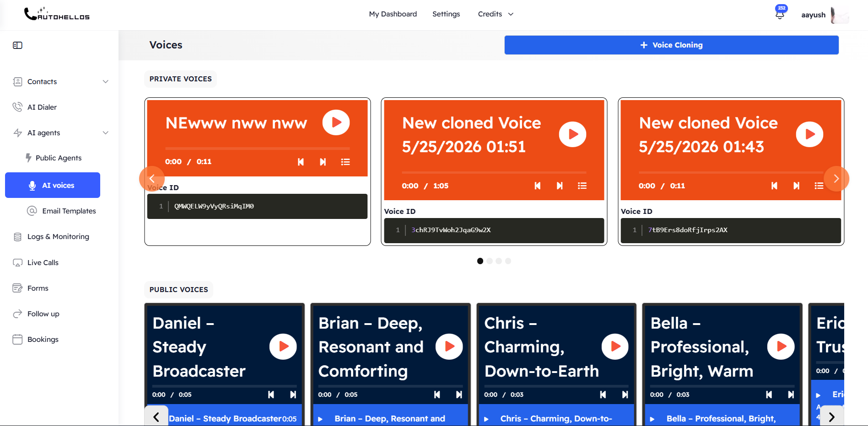Viewport: 868px width, 426px height.
Task: Select AI voices in sidebar
Action: point(53,185)
